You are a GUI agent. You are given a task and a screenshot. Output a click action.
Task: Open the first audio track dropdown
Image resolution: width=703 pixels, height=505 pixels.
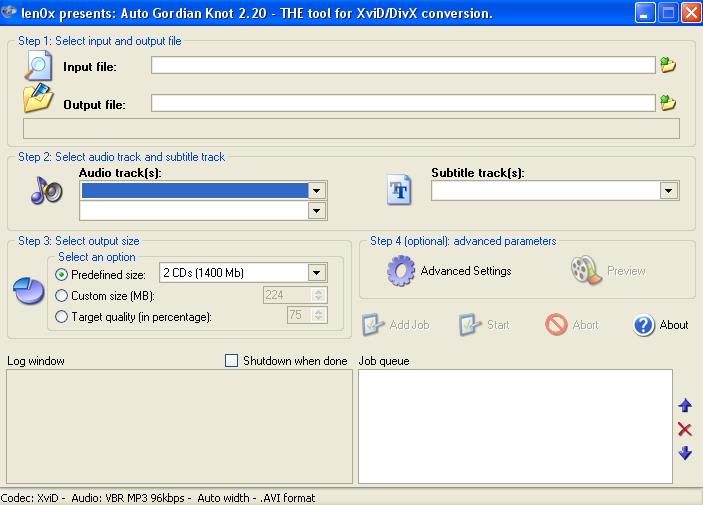[x=317, y=191]
